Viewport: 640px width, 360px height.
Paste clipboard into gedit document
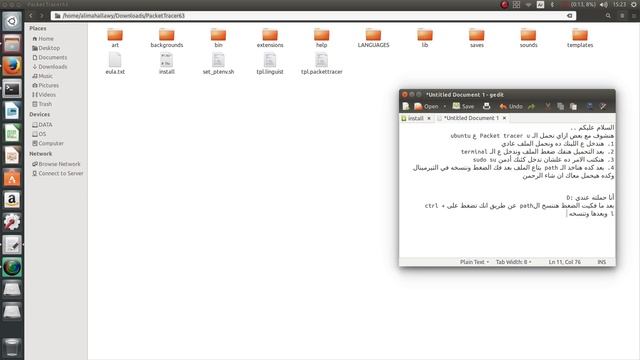coord(573,106)
